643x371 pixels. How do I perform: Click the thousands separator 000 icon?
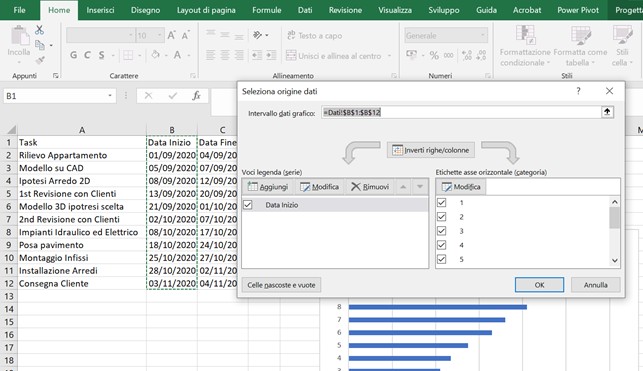click(x=449, y=55)
